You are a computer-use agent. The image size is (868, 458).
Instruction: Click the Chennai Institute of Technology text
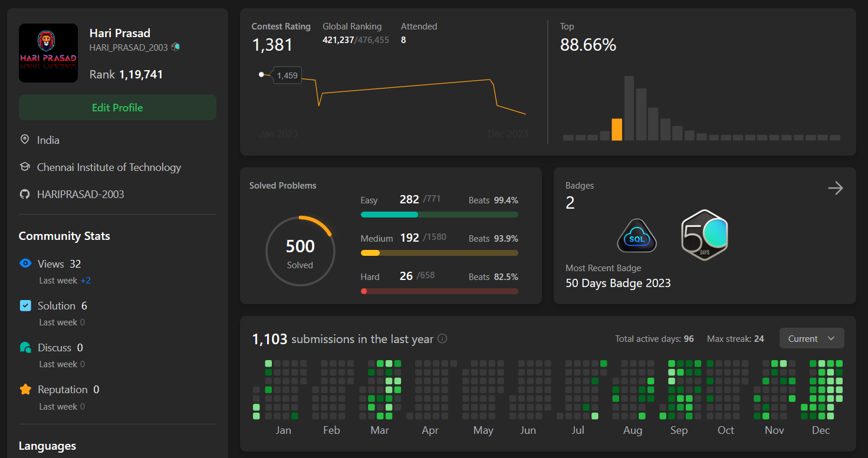(109, 167)
